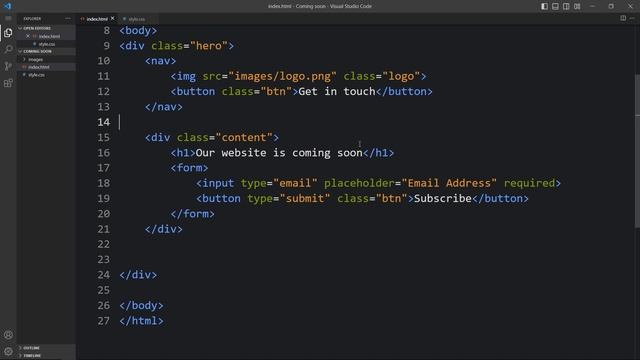Open Customize Layout icon
Screen dimensions: 640x360
[577, 6]
